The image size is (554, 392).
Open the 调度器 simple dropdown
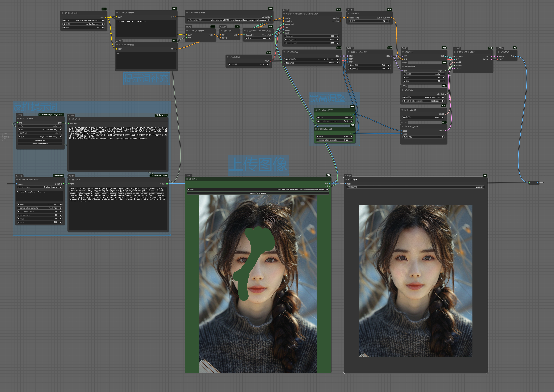pyautogui.click(x=424, y=74)
